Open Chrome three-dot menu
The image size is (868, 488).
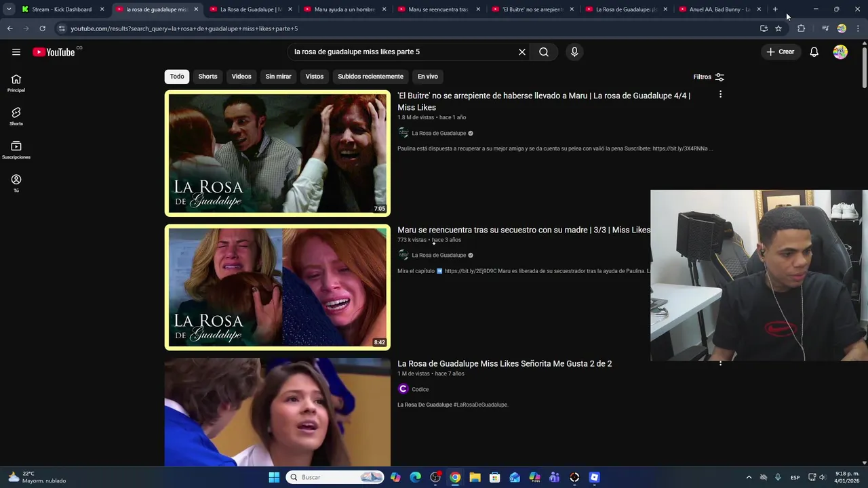[858, 28]
